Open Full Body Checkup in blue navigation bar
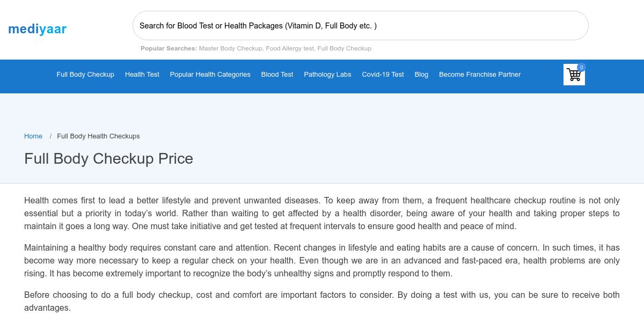 (85, 75)
